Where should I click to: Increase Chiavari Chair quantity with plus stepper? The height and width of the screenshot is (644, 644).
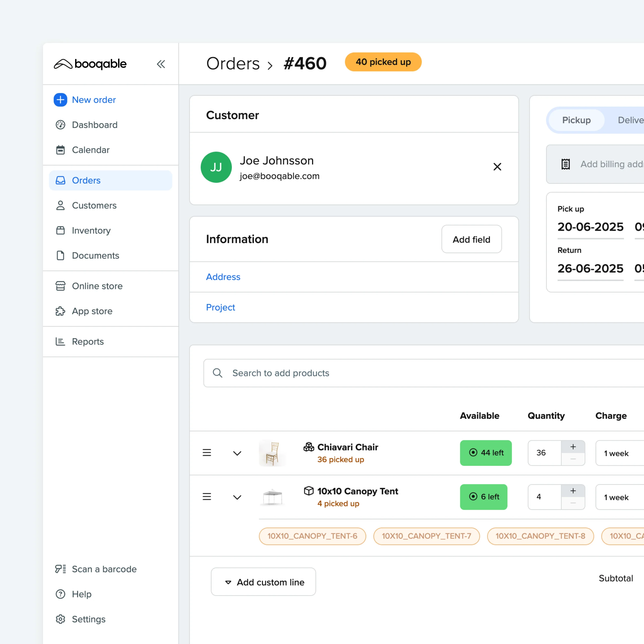[573, 447]
